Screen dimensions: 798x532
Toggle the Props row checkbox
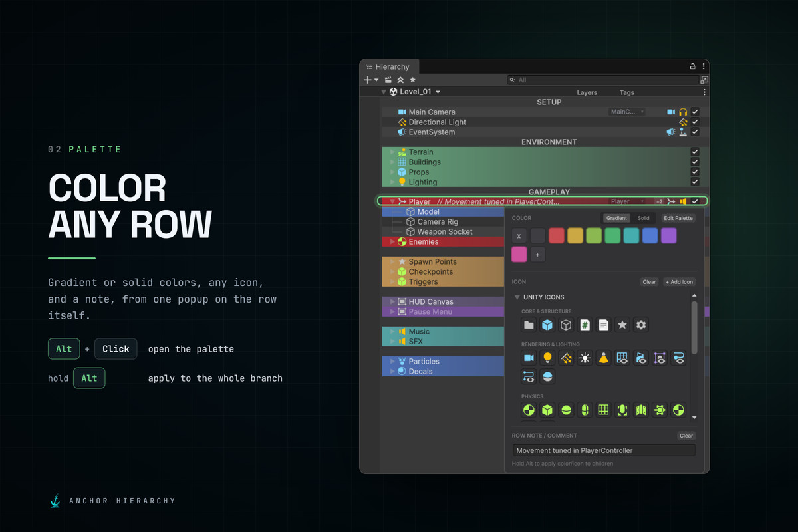695,172
